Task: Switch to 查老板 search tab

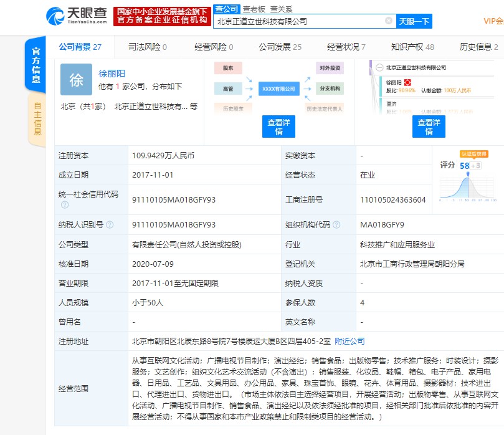Action: point(254,9)
